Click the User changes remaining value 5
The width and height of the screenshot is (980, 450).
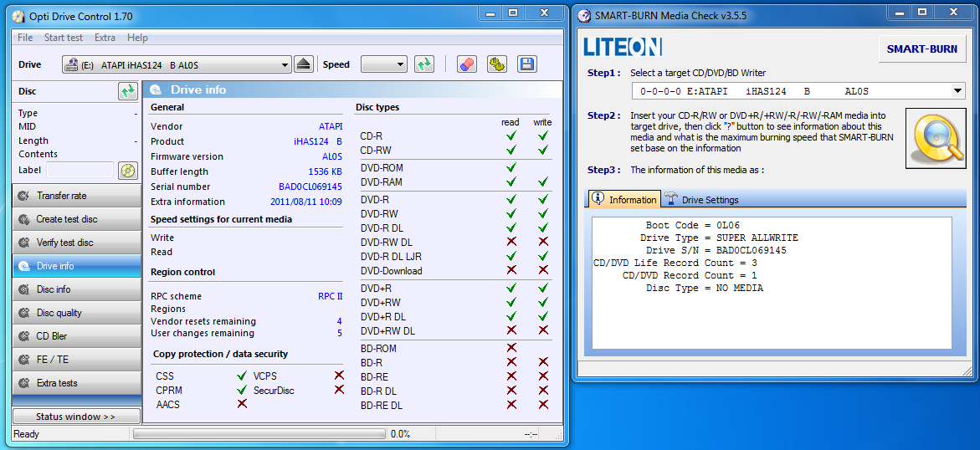340,333
